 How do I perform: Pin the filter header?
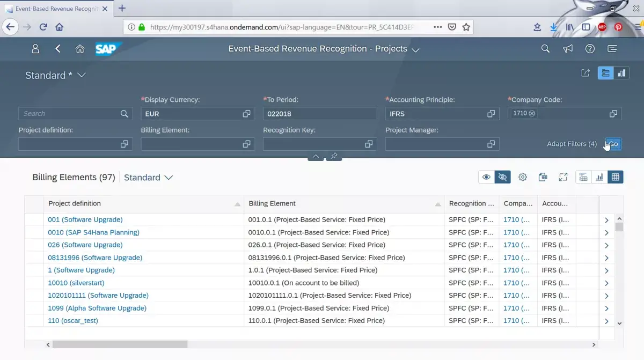[x=334, y=156]
